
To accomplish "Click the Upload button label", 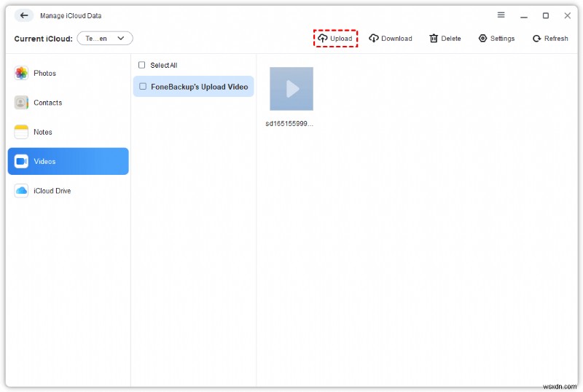I will pyautogui.click(x=341, y=39).
